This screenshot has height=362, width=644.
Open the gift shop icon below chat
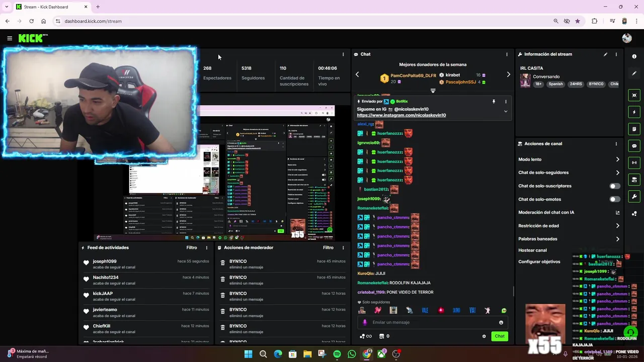click(381, 336)
